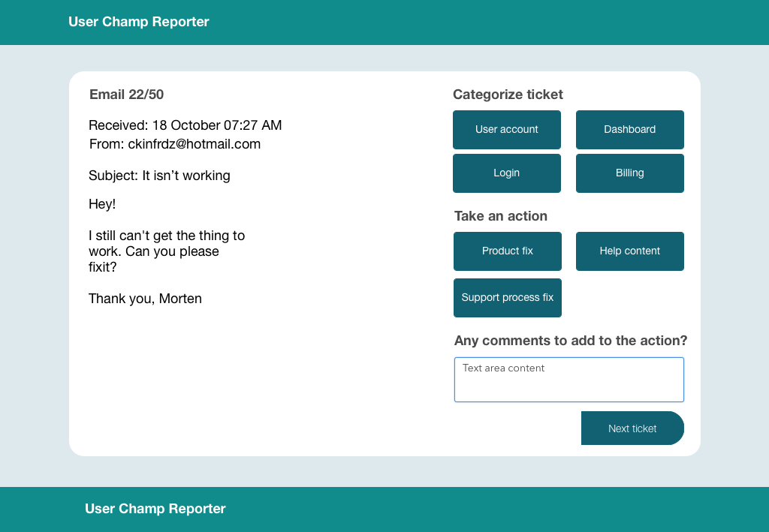Click the Hey! greeting text
Viewport: 769px width, 532px height.
coord(102,204)
